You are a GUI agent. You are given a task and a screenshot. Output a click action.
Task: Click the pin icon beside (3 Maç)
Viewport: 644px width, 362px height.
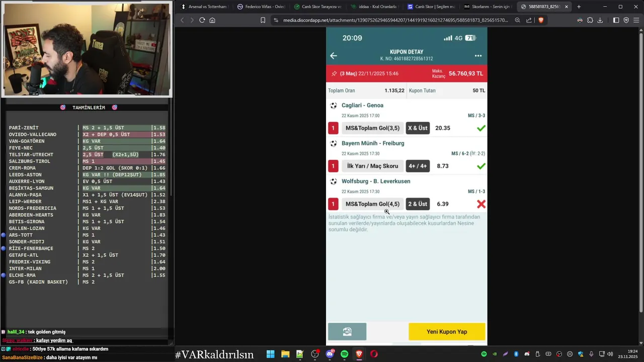334,73
